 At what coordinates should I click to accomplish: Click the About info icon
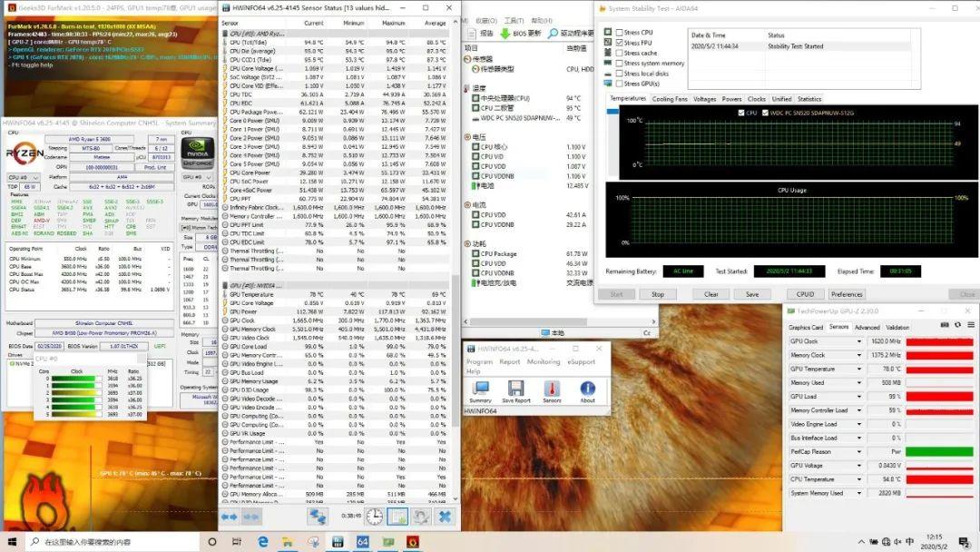pos(587,389)
